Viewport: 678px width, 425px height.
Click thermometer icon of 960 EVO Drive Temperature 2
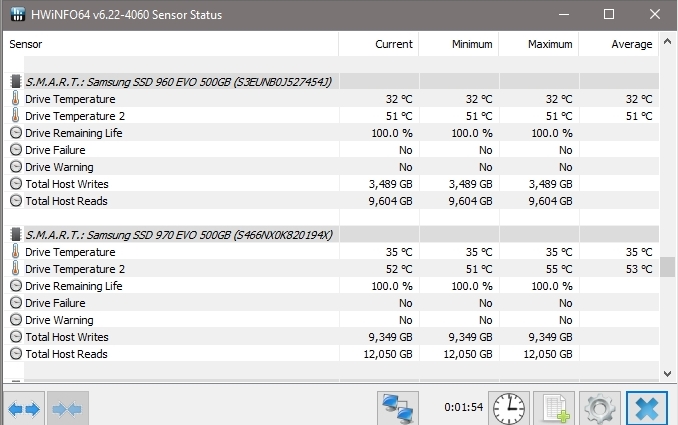(x=16, y=115)
